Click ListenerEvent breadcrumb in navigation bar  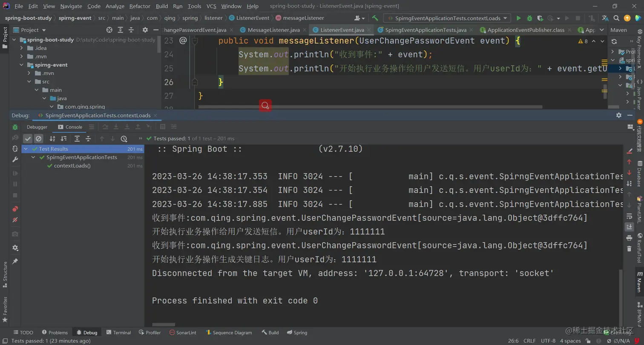pos(250,18)
